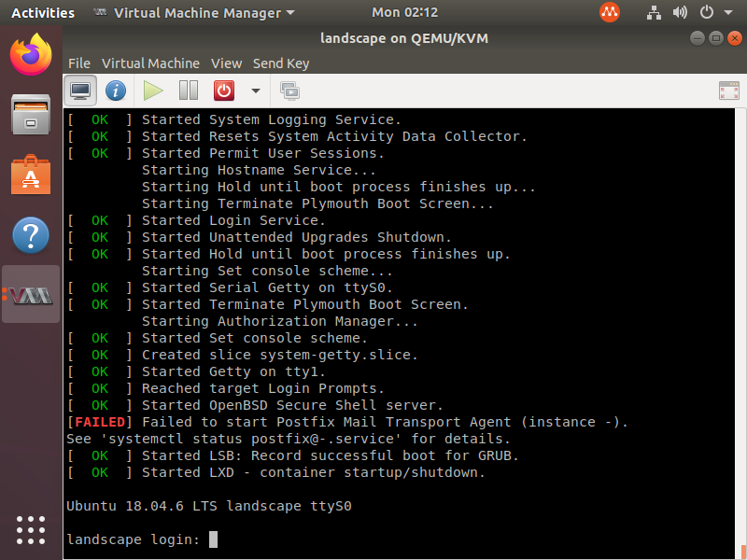The image size is (747, 560).
Task: Expand system menu arrow
Action: (x=728, y=13)
